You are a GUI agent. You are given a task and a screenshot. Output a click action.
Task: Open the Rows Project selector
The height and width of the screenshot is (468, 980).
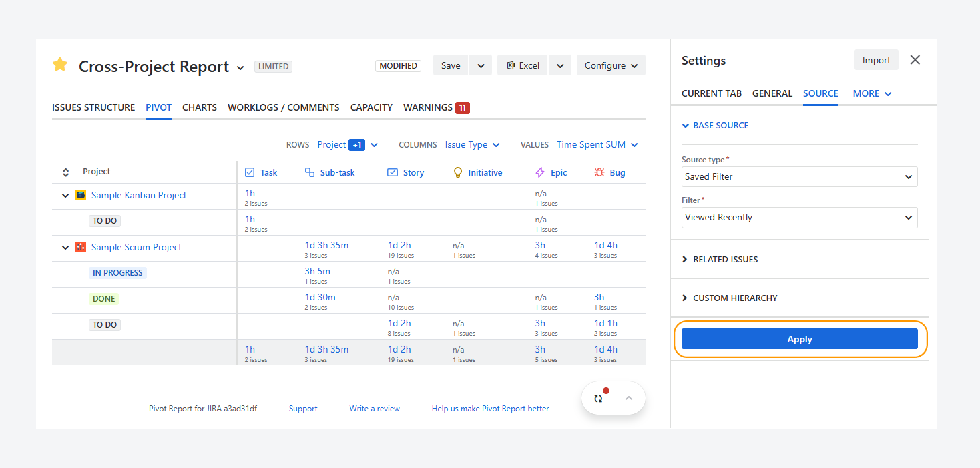point(348,144)
